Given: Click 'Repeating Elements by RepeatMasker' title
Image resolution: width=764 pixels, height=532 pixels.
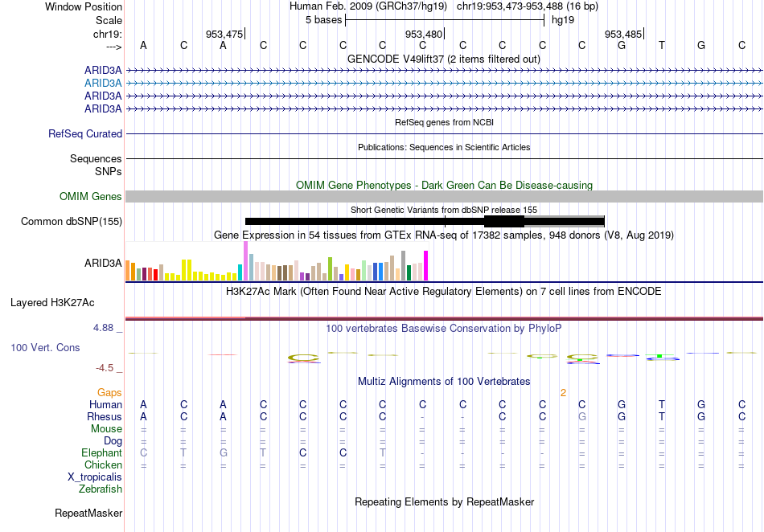Looking at the screenshot, I should point(444,501).
